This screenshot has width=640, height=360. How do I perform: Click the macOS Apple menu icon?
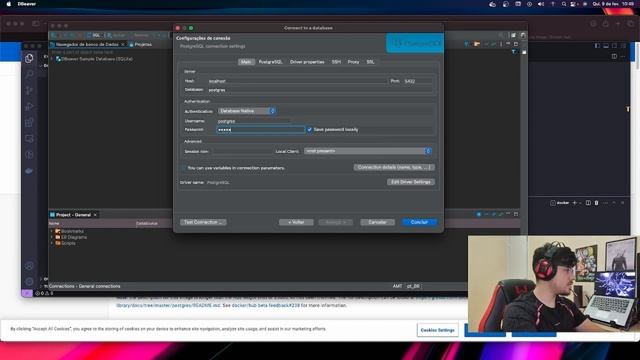(8, 4)
